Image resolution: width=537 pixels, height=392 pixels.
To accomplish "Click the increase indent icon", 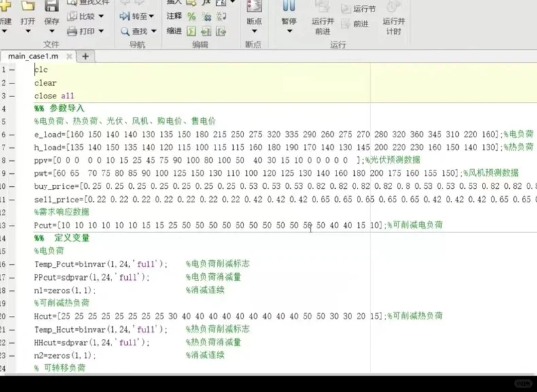I will [206, 31].
